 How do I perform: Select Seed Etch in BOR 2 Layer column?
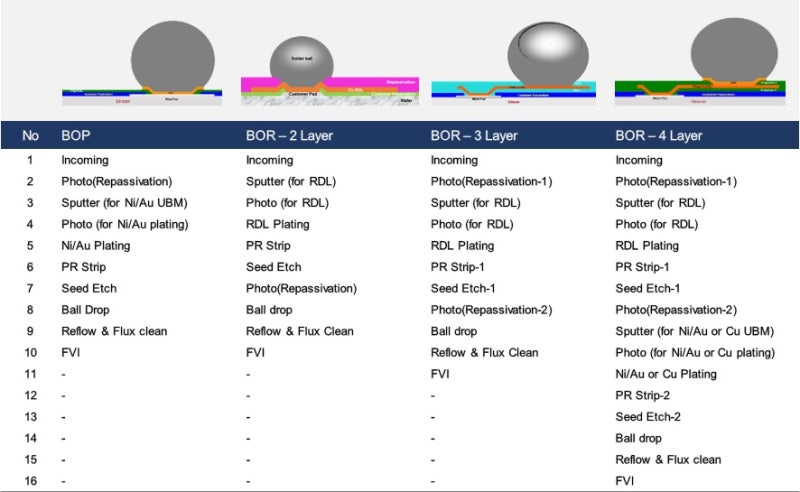(273, 267)
